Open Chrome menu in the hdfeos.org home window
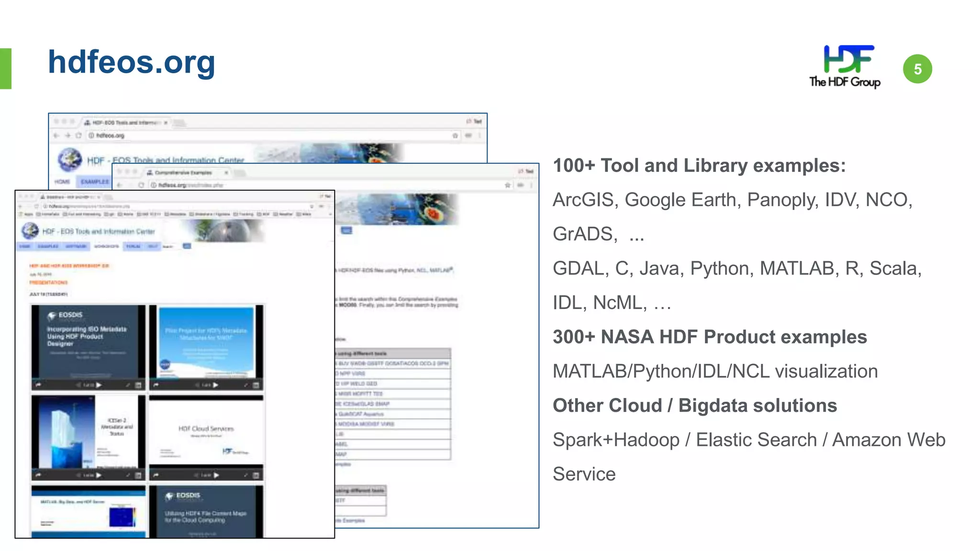Image resolution: width=980 pixels, height=551 pixels. point(479,136)
